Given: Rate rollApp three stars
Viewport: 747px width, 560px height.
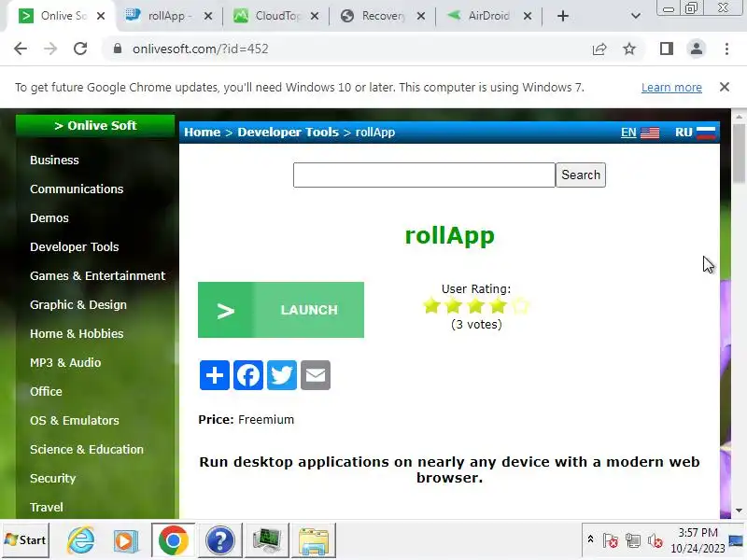Looking at the screenshot, I should click(476, 306).
